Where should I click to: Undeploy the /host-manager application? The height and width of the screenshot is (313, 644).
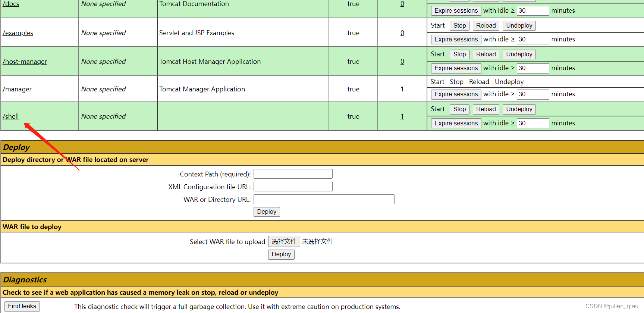519,54
